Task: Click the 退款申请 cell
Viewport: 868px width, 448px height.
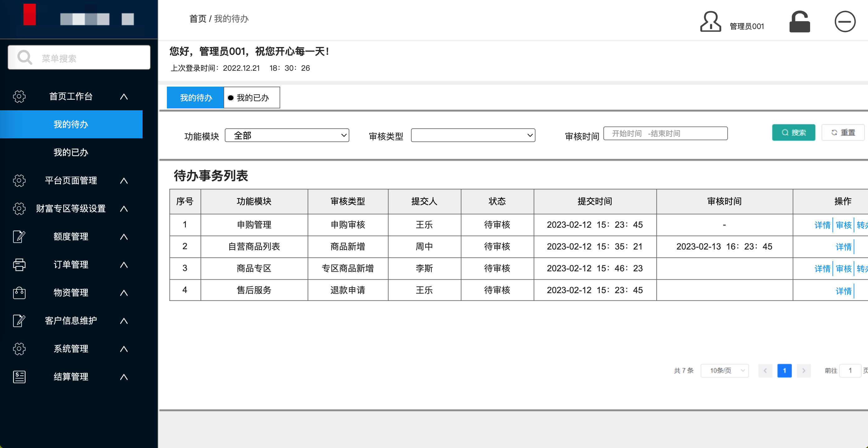Action: point(348,290)
